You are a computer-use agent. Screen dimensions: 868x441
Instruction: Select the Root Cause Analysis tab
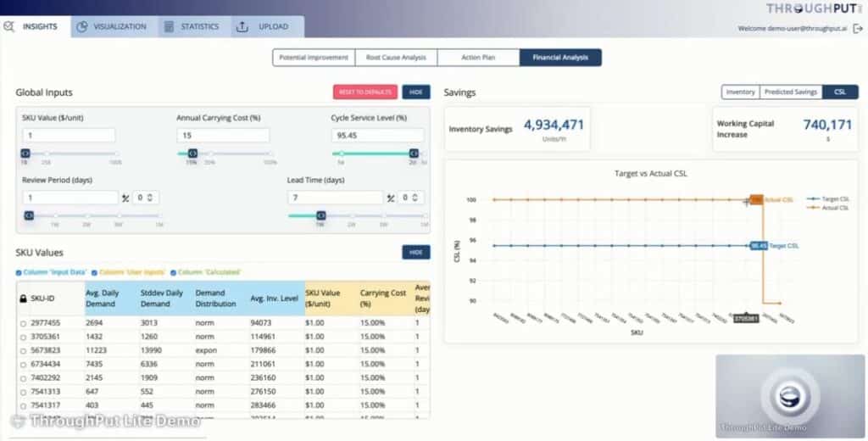(x=396, y=58)
